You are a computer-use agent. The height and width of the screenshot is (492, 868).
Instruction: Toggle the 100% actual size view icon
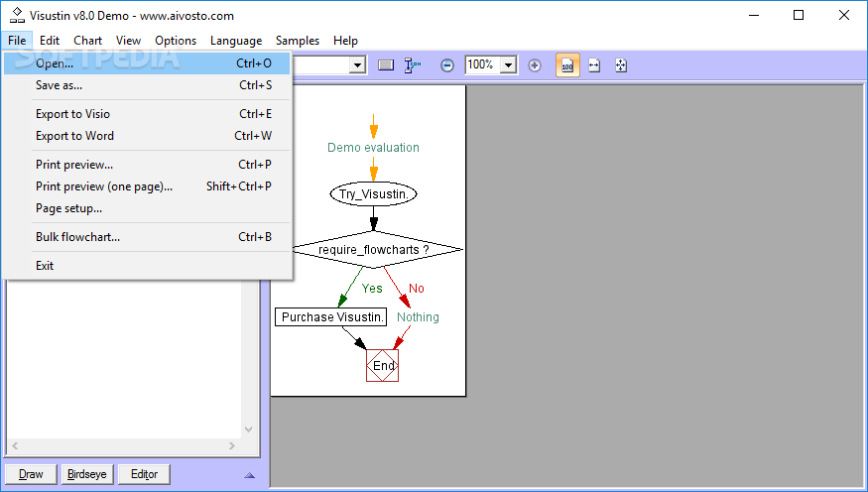pos(567,65)
